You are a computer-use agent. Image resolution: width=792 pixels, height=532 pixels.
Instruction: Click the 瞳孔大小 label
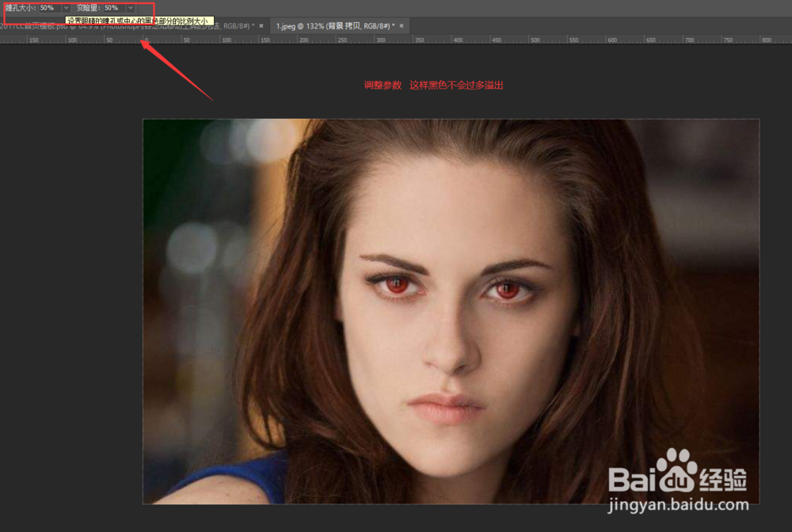21,8
